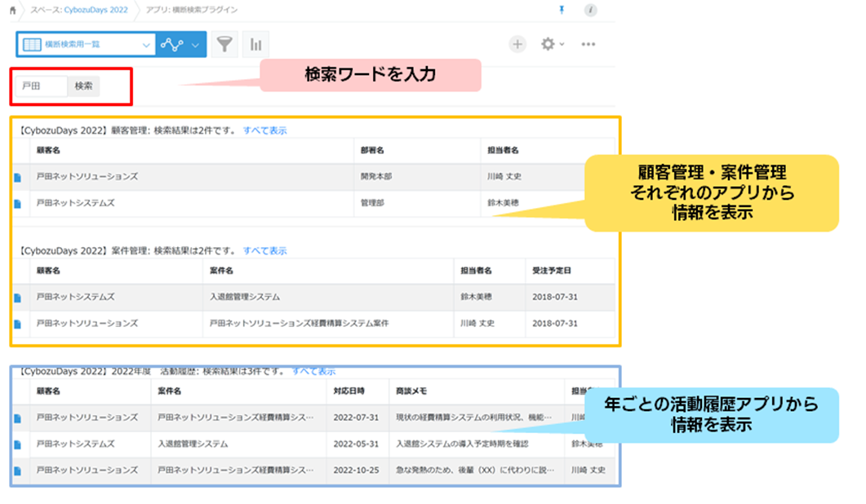Select the graph icon next to the view selector
The width and height of the screenshot is (866, 504).
coord(172,43)
